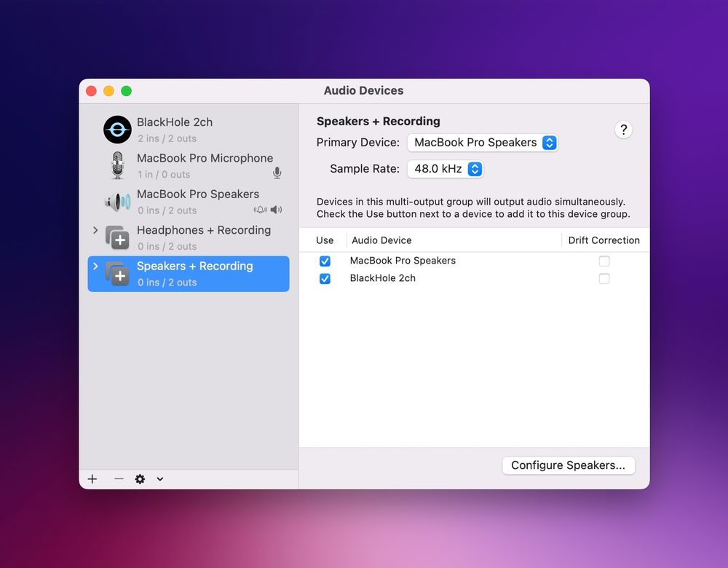
Task: Click the Audio Device column header
Action: tap(381, 240)
